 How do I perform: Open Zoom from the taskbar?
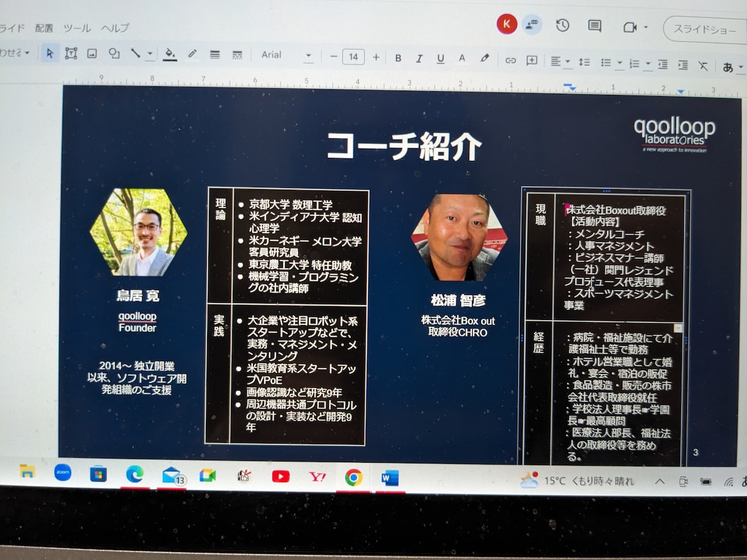[62, 472]
